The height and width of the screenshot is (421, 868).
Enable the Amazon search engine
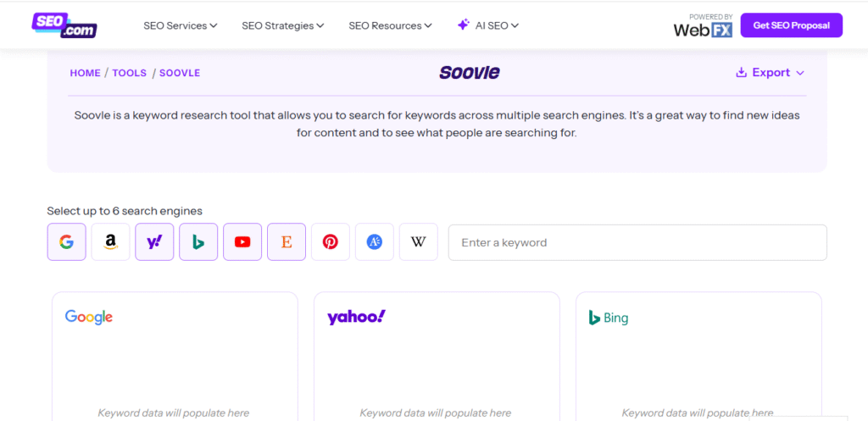coord(110,242)
